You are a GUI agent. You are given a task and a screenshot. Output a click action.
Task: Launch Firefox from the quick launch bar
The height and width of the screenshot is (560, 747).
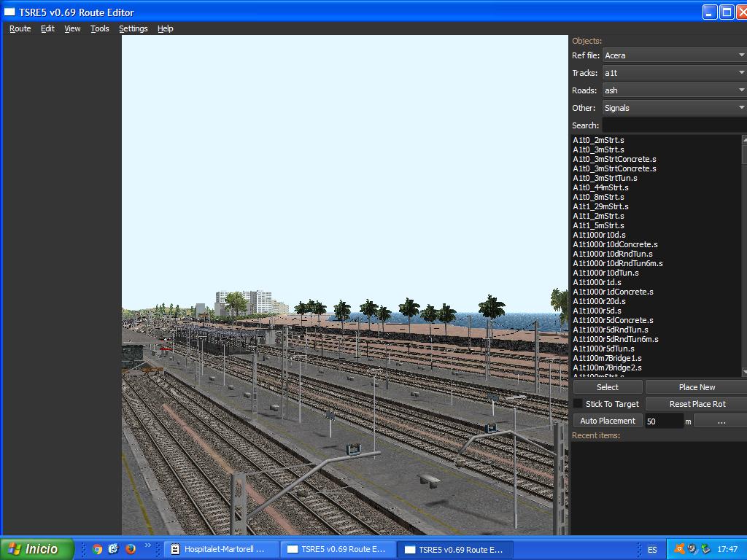131,549
